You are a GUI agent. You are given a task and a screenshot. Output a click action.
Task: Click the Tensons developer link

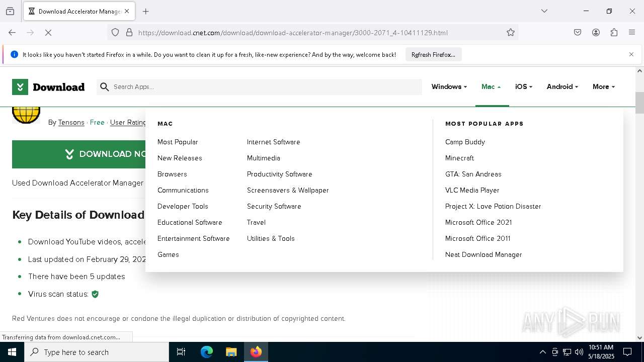pyautogui.click(x=71, y=122)
